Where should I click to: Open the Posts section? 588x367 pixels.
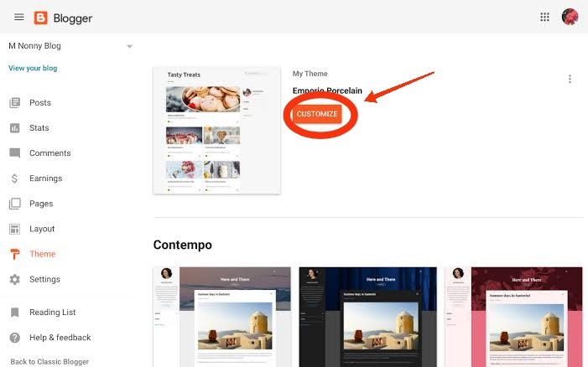[40, 102]
